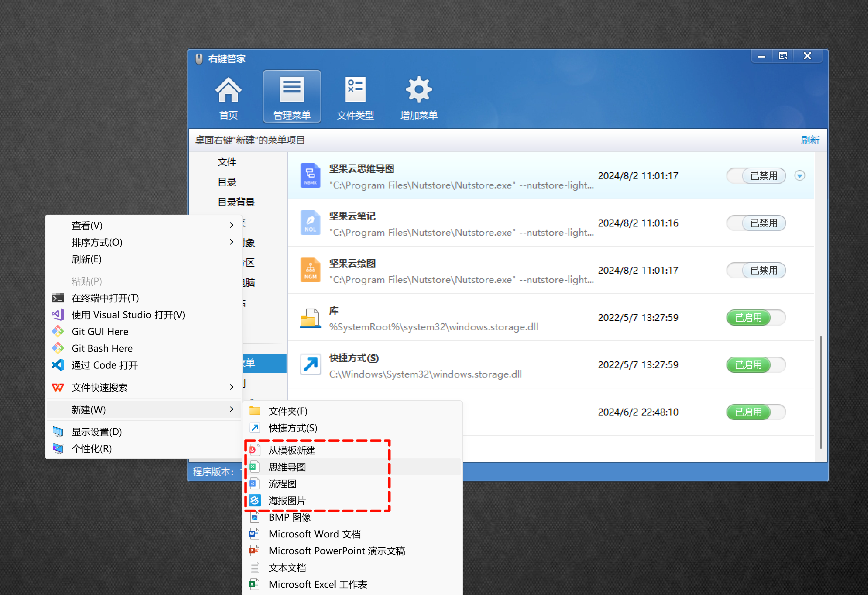Choose 刷新(E) in the context menu
Screen dimensions: 868x595
pos(144,259)
